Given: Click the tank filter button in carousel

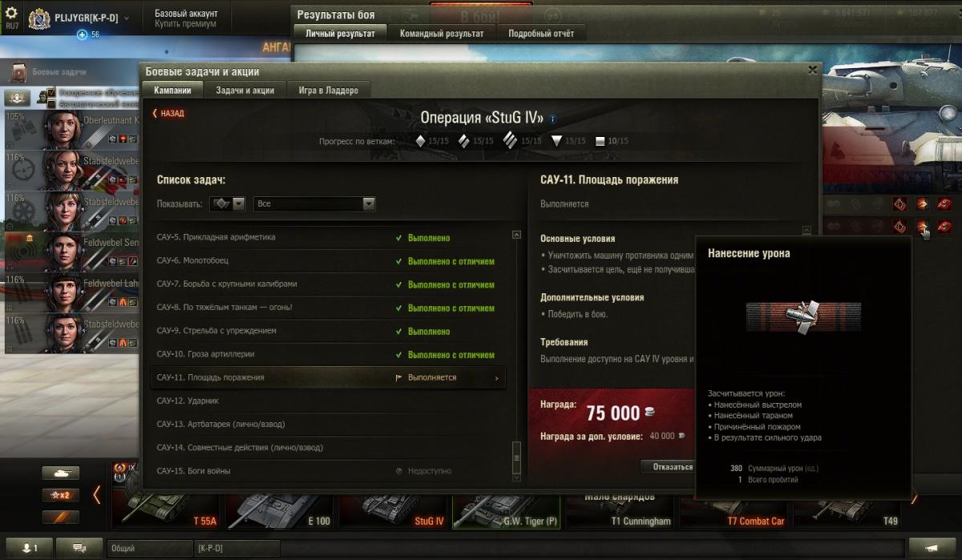Looking at the screenshot, I should [x=61, y=473].
